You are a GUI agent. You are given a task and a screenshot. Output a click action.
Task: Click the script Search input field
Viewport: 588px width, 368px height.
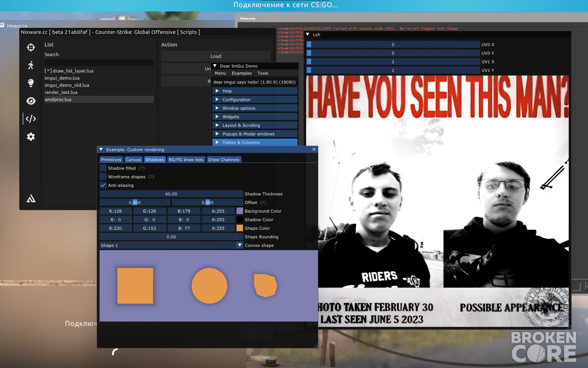(99, 63)
